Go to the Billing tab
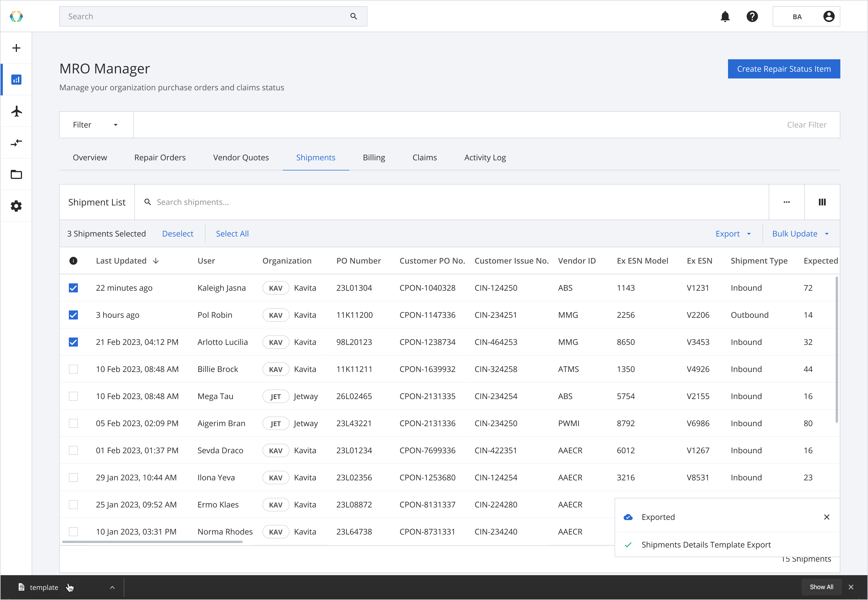This screenshot has width=868, height=600. pos(374,157)
